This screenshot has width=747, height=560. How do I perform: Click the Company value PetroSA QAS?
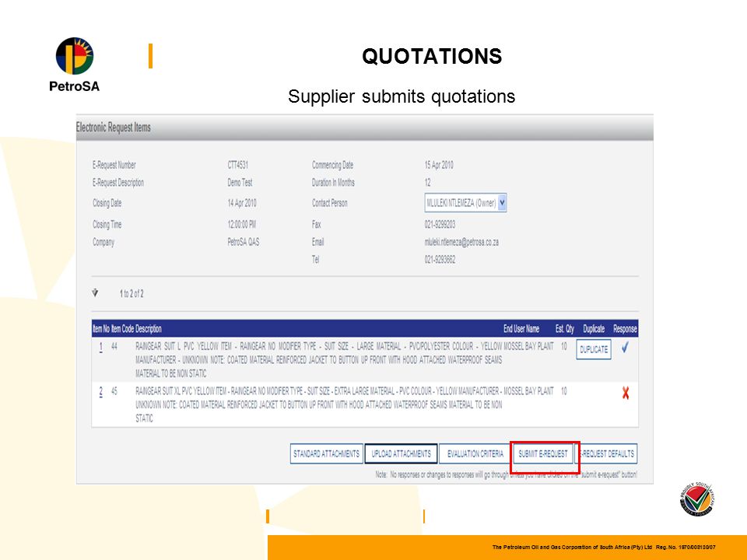click(244, 242)
